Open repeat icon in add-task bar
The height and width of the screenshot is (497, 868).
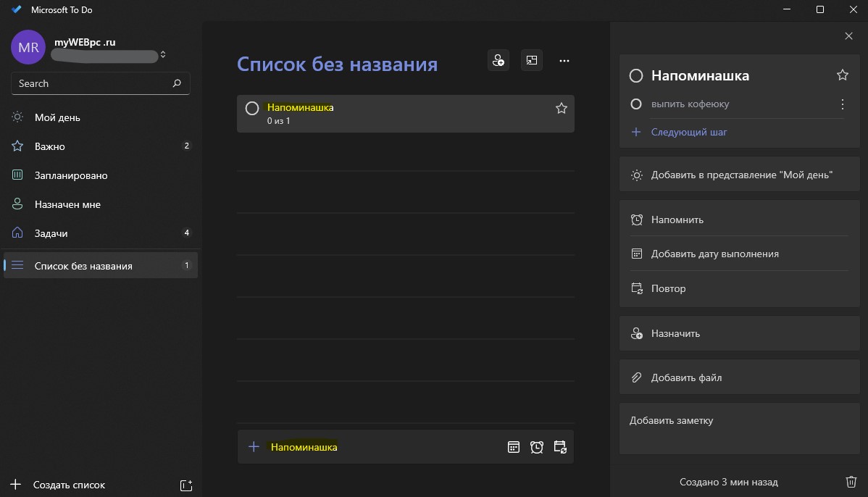(x=560, y=447)
